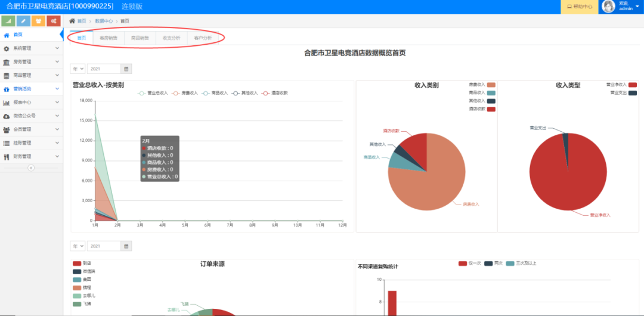
Task: Click the red gears shortcut icon
Action: [x=54, y=21]
